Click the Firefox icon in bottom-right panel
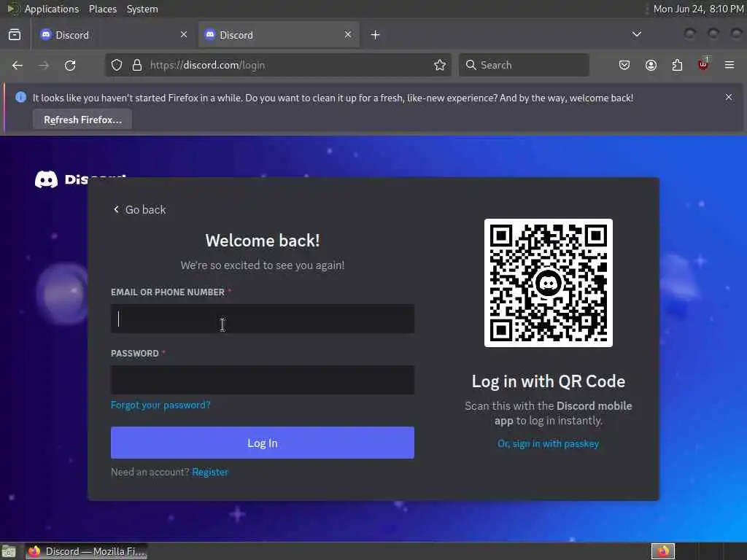 coord(663,551)
